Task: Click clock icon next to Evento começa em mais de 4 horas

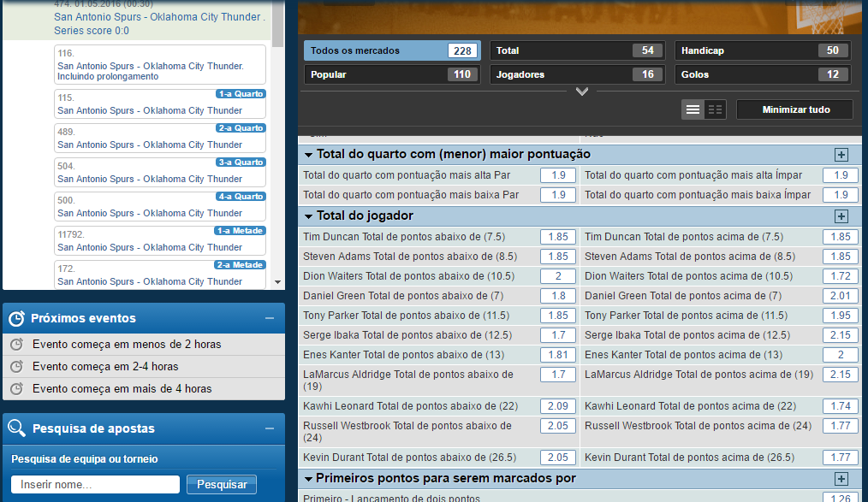Action: click(x=16, y=388)
